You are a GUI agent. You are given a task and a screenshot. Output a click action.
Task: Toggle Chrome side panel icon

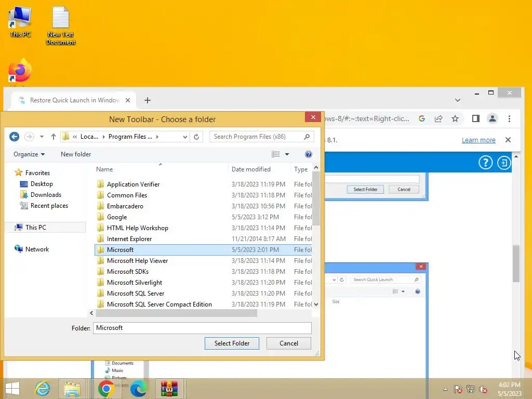coord(476,118)
